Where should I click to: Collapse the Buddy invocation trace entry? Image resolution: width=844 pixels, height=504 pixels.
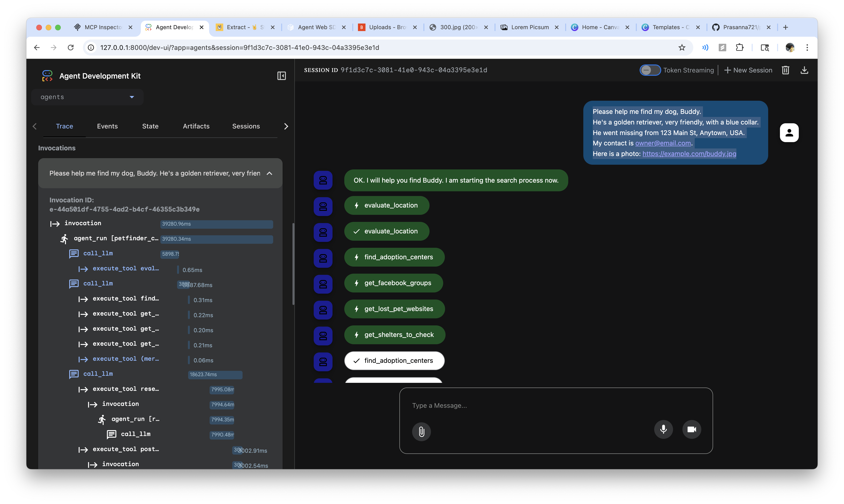pos(269,173)
